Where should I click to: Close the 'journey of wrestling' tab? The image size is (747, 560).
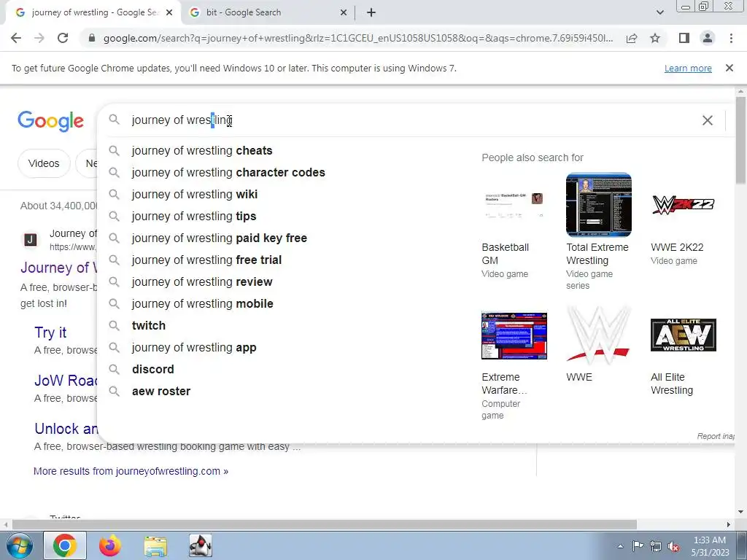[169, 13]
